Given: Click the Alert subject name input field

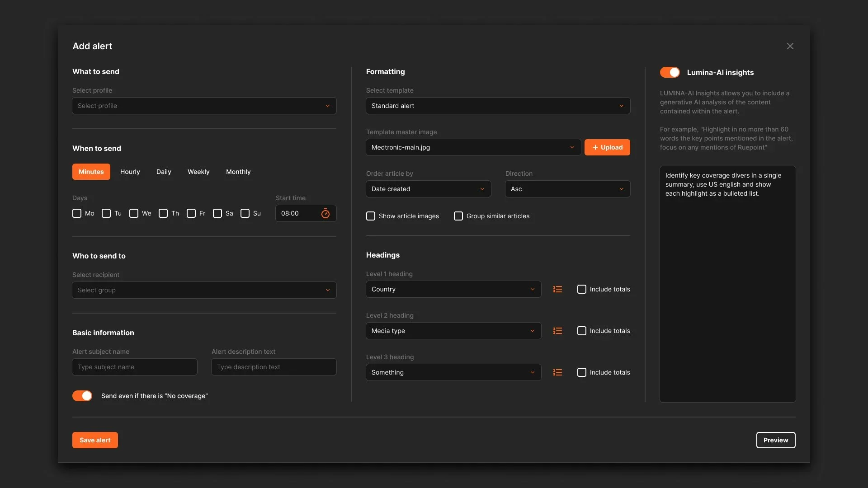Looking at the screenshot, I should (135, 367).
